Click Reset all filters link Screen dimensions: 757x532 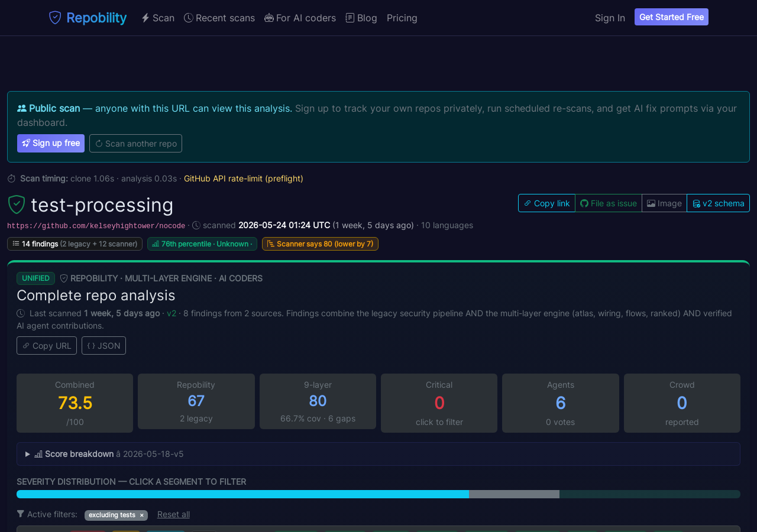coord(173,514)
